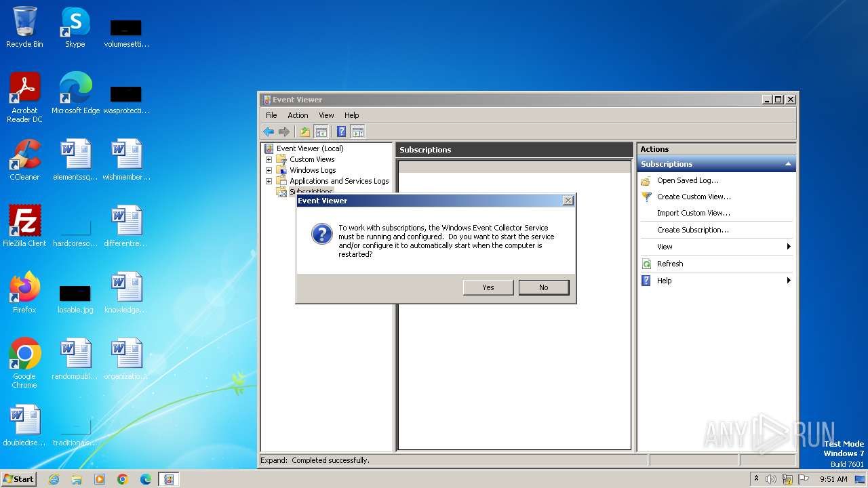
Task: Click the green Refresh icon in Actions
Action: click(646, 264)
